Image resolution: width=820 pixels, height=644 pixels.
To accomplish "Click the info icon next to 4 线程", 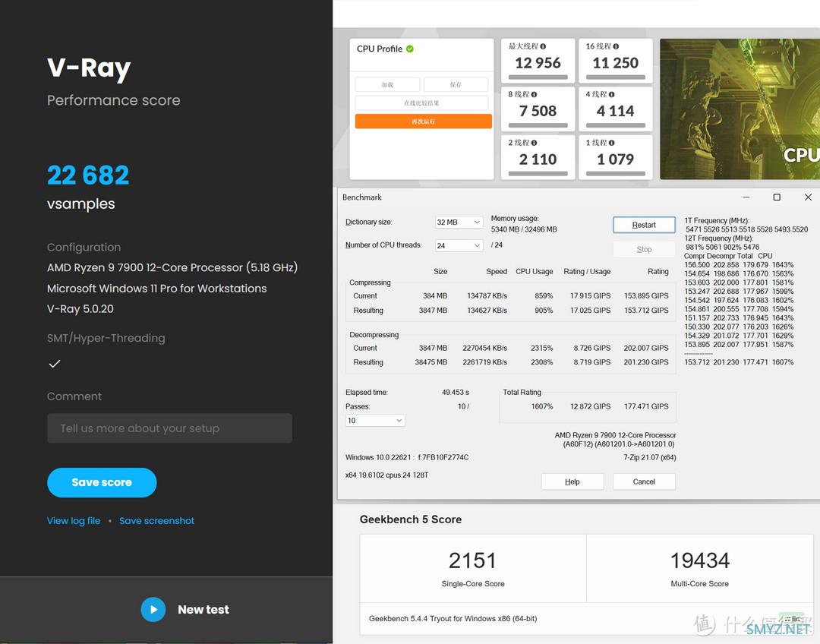I will click(611, 94).
